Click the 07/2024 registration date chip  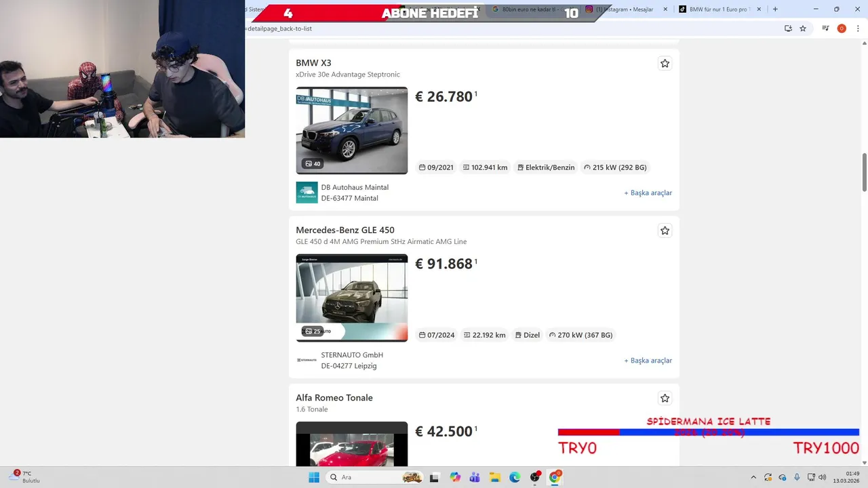pos(437,335)
